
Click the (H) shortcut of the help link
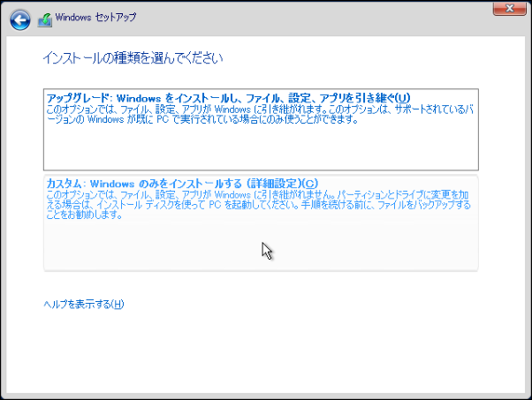tap(118, 305)
